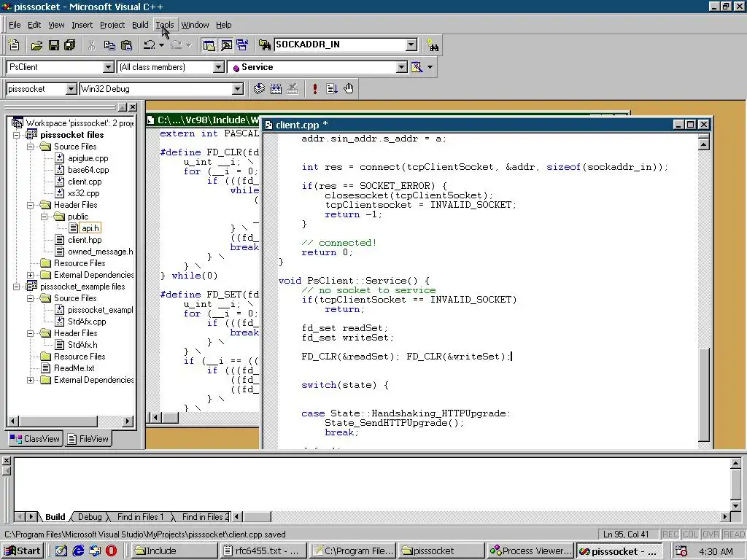Switch to the FileView tab
This screenshot has height=560, width=747.
tap(88, 438)
